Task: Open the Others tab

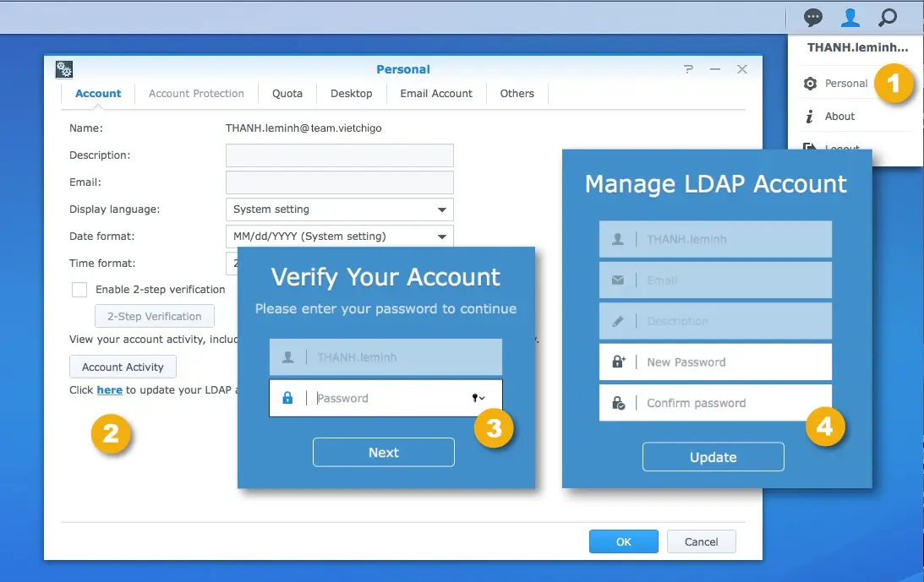Action: click(x=517, y=94)
